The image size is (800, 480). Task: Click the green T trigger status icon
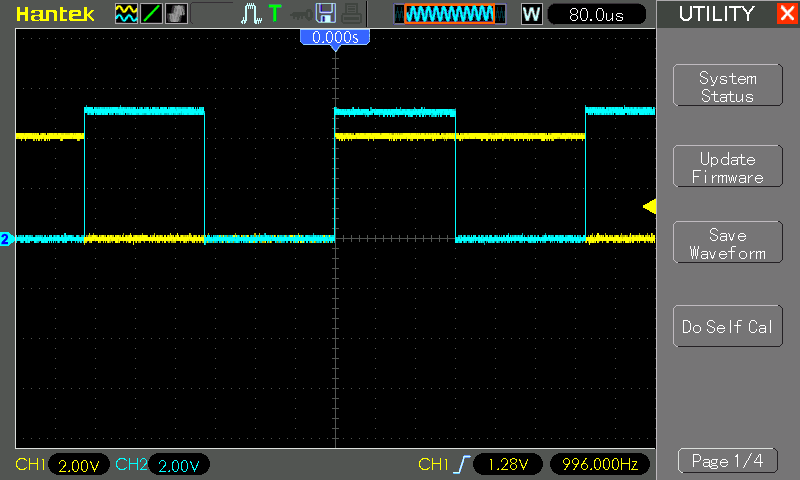click(x=275, y=14)
